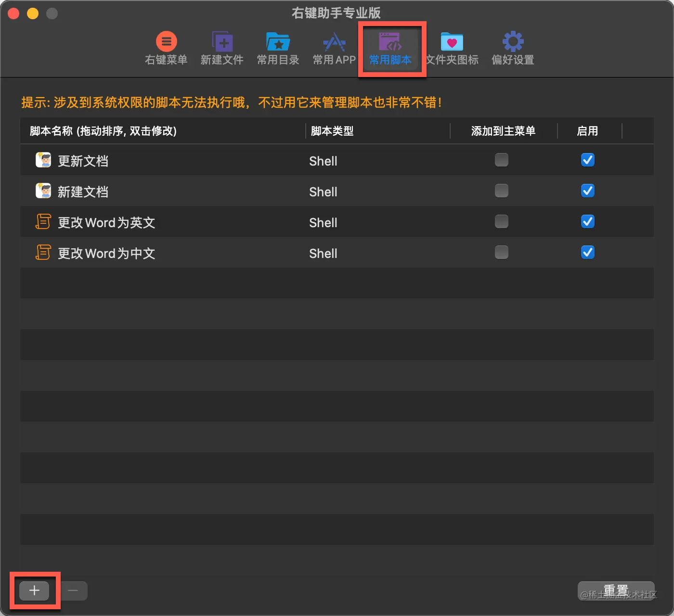Click the 右键助手专业版 window title
674x616 pixels.
tap(336, 13)
